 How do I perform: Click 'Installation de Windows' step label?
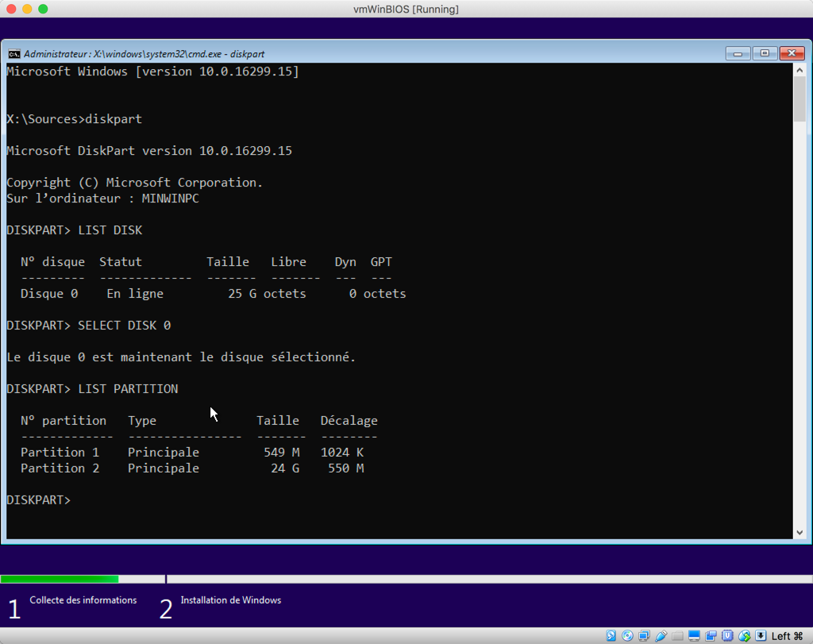[231, 600]
